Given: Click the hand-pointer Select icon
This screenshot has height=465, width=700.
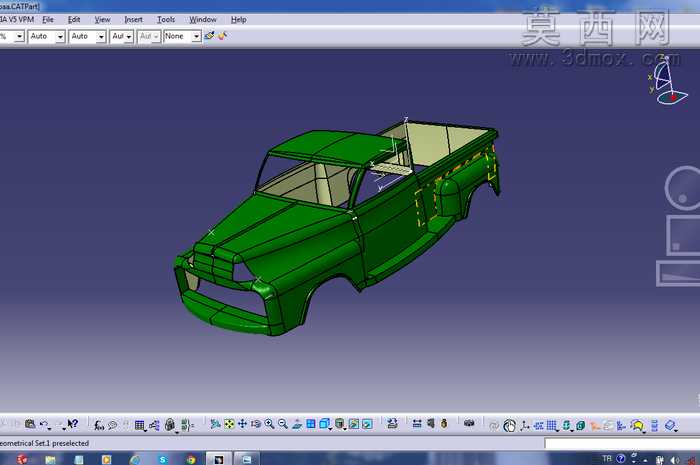Looking at the screenshot, I should pos(509,426).
